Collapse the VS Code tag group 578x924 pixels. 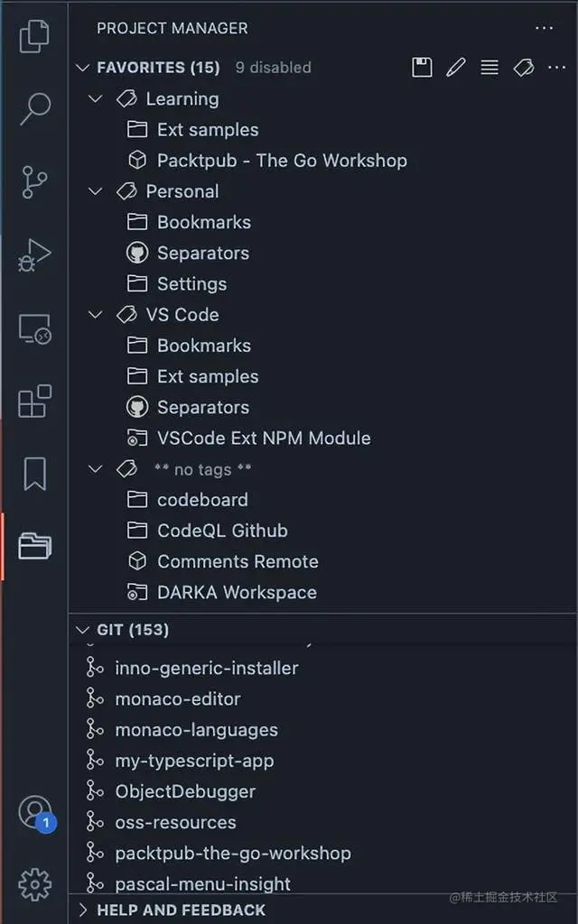(x=95, y=315)
